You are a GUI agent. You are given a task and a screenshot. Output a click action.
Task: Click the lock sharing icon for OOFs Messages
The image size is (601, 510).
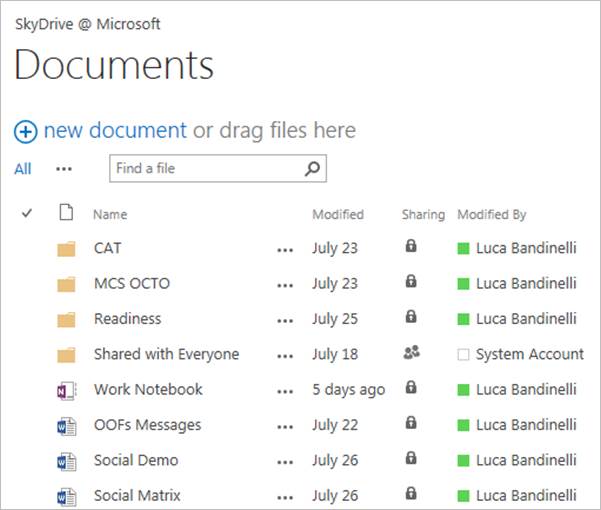click(x=411, y=422)
